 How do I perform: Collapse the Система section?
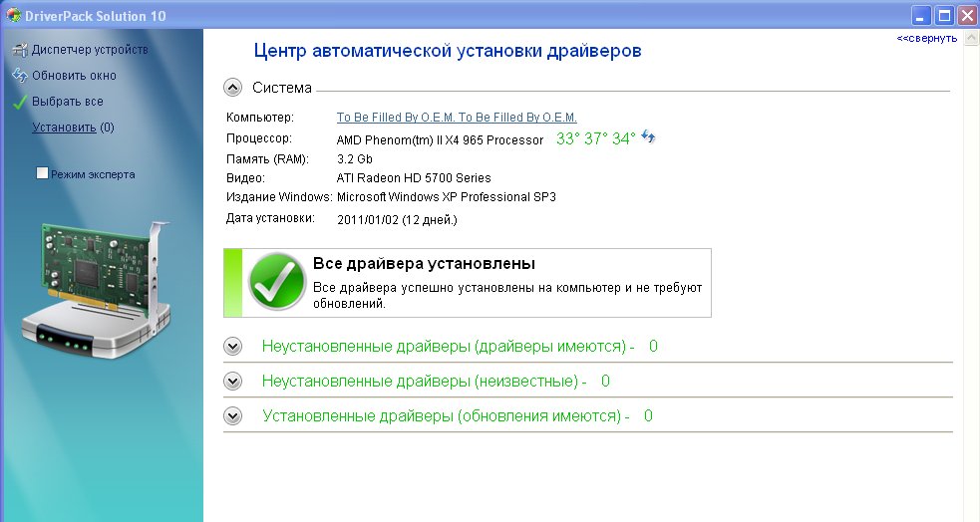[x=232, y=88]
